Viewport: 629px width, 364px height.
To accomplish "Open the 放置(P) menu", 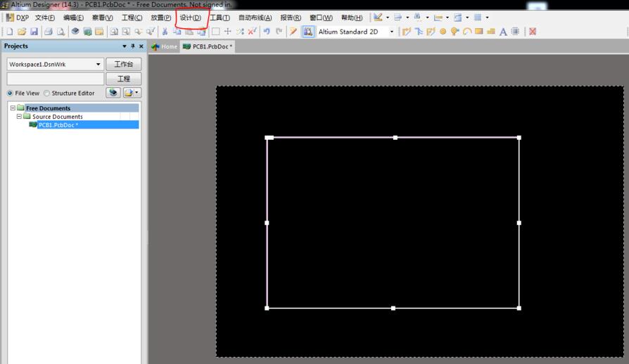I will (x=161, y=18).
